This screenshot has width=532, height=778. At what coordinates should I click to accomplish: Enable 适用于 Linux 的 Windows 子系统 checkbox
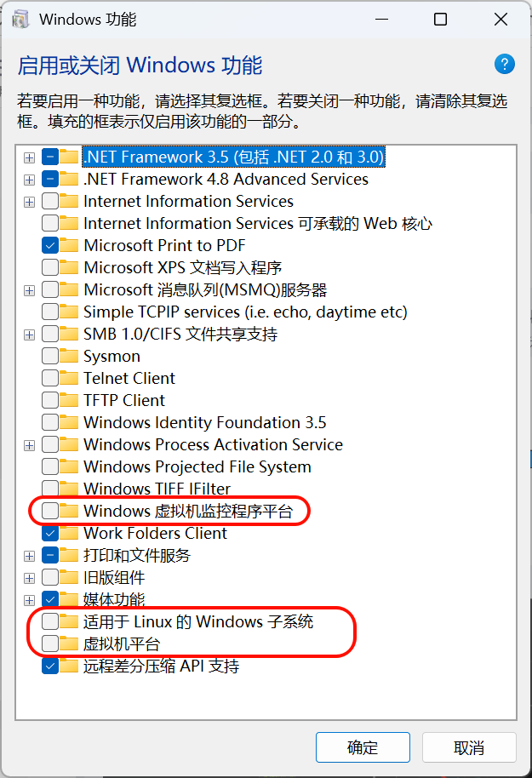click(50, 621)
